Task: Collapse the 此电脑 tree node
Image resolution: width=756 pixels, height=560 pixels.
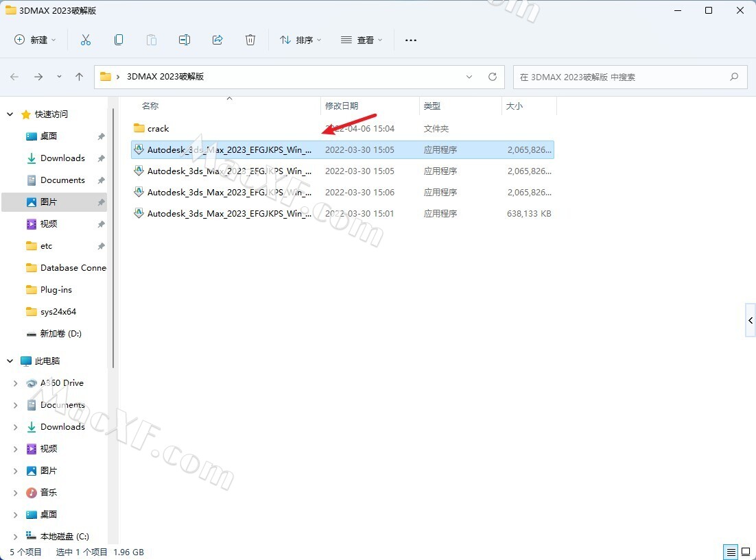Action: click(x=10, y=361)
